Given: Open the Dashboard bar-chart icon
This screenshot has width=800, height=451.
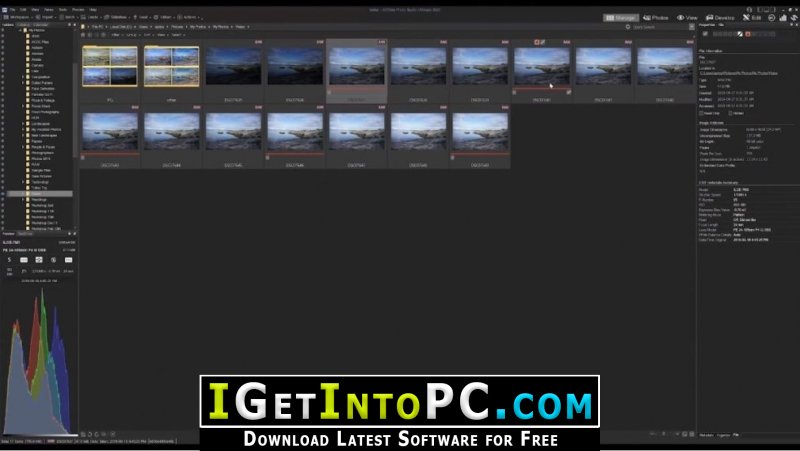Looking at the screenshot, I should (783, 18).
